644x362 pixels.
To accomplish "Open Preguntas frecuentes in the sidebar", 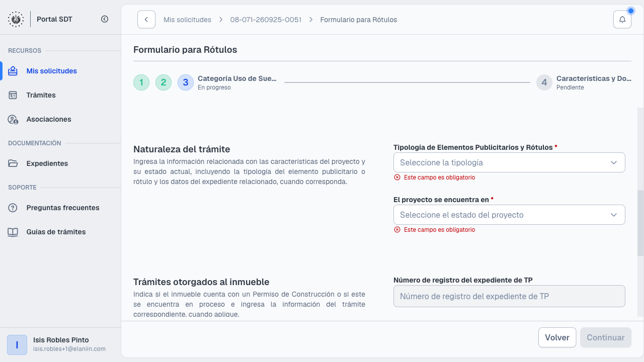I will coord(60,208).
